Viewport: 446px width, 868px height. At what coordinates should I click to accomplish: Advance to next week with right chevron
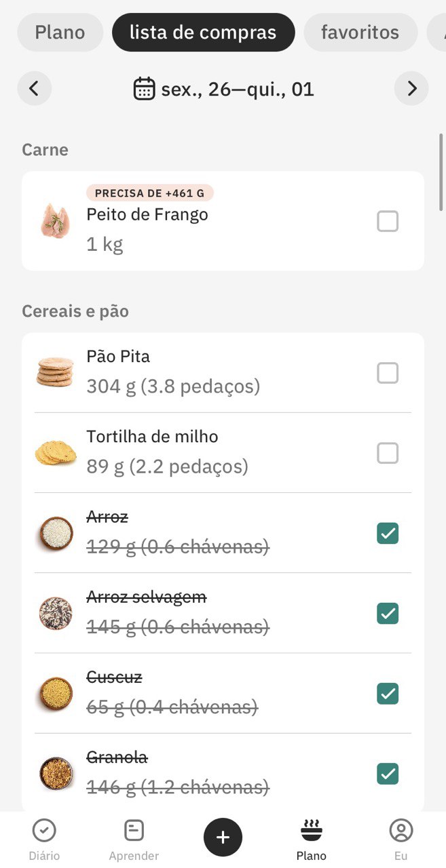tap(411, 88)
